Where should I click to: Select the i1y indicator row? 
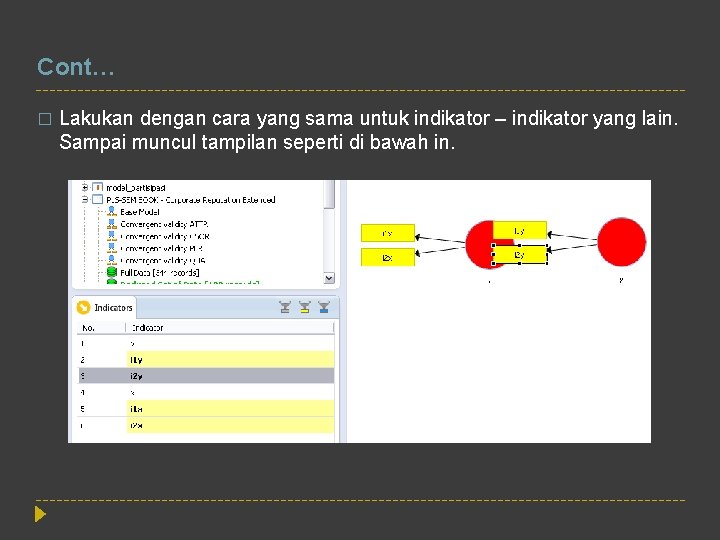pos(206,360)
